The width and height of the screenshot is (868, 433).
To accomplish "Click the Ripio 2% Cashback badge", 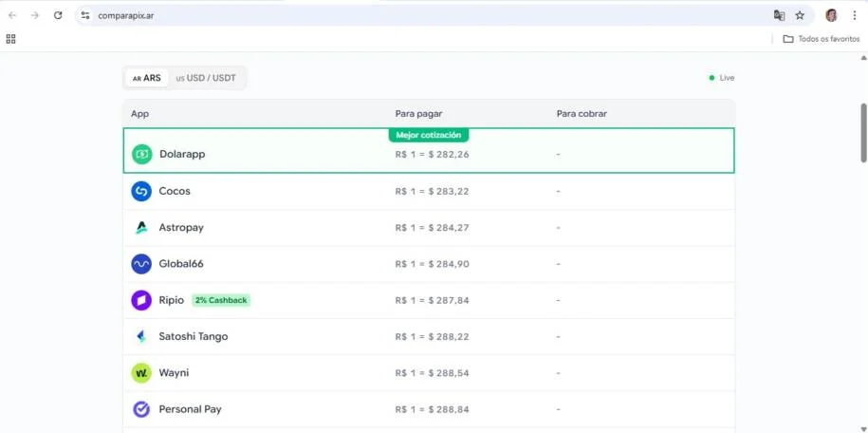I will pos(221,300).
